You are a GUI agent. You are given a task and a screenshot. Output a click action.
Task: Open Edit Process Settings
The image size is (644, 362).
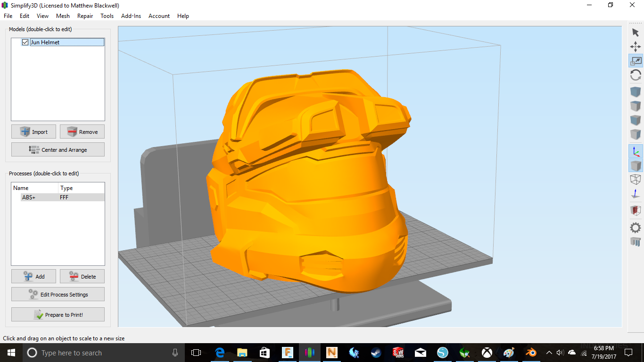(58, 294)
